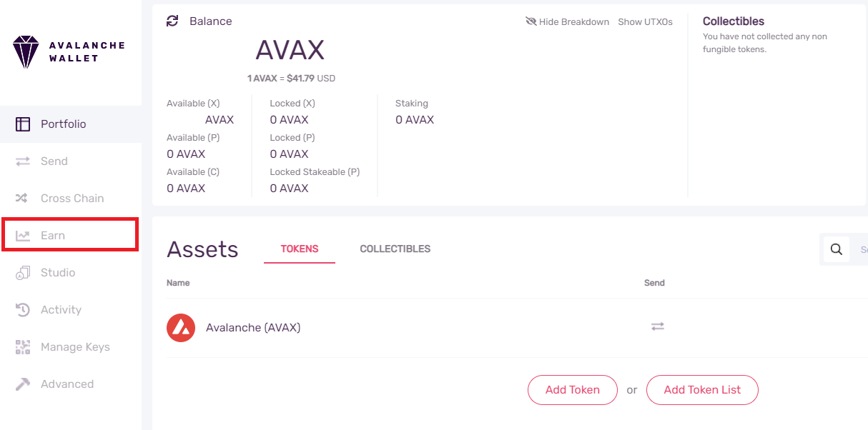Show UTXOs in balance panel

pos(645,22)
